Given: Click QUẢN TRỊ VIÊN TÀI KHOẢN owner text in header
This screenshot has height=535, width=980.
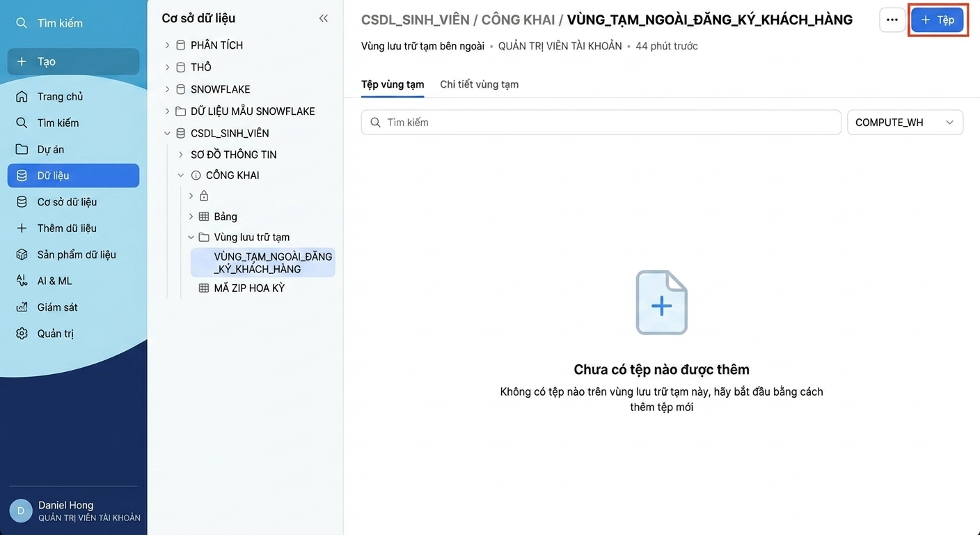Looking at the screenshot, I should (560, 46).
